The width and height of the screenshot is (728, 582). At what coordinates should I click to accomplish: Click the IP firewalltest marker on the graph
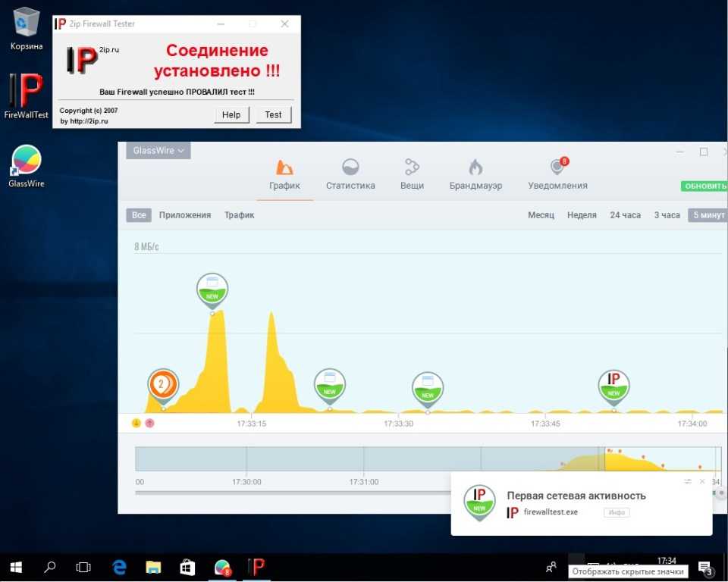(x=613, y=384)
